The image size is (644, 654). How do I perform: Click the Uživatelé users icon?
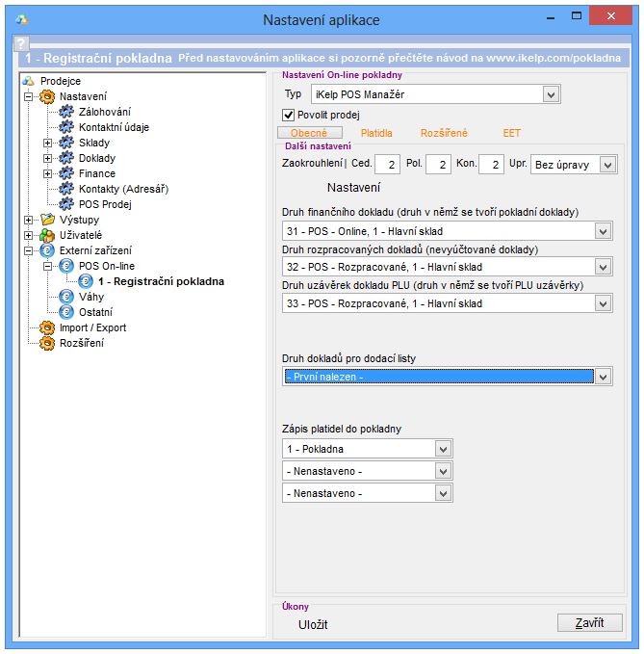tap(47, 235)
